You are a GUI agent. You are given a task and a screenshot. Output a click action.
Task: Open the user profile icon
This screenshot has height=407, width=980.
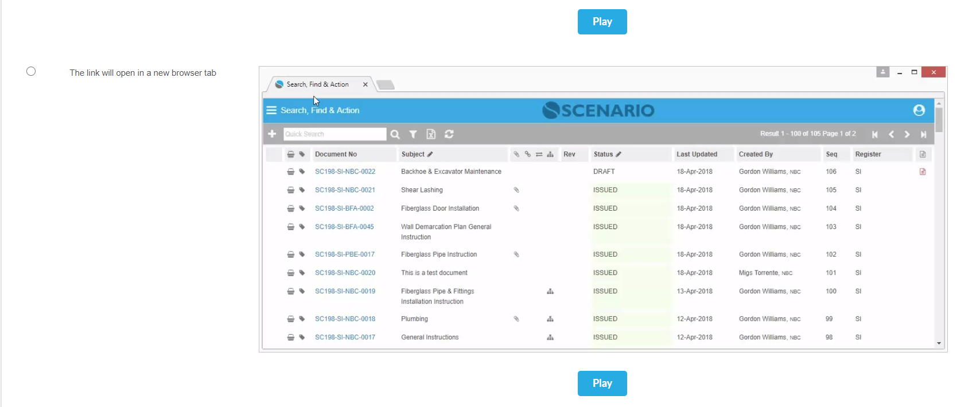tap(919, 110)
